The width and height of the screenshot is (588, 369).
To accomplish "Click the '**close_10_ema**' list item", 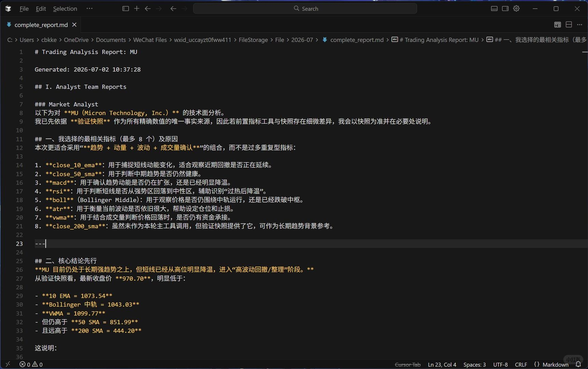I will coord(154,165).
